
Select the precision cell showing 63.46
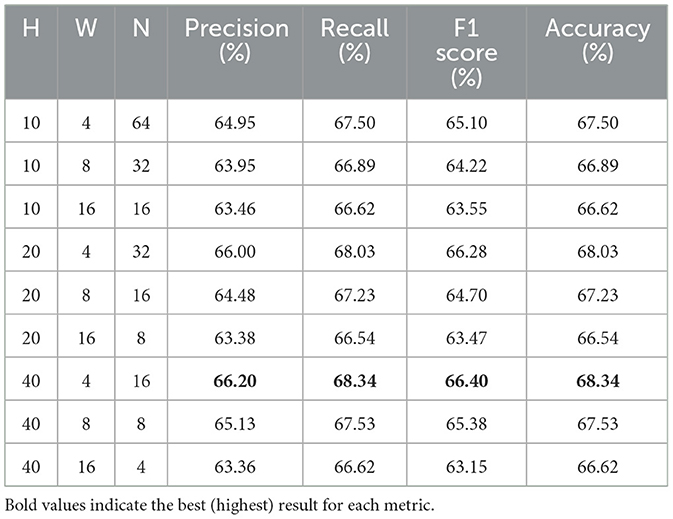(x=235, y=209)
